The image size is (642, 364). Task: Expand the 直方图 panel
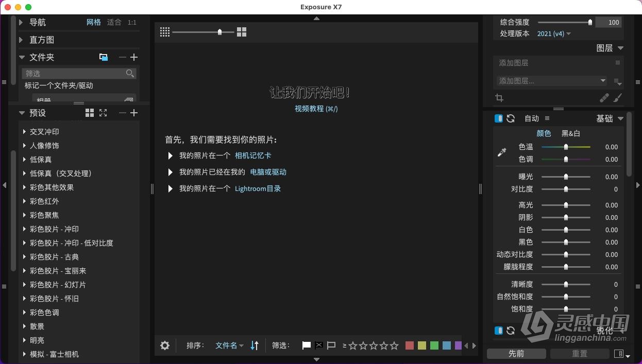[21, 40]
